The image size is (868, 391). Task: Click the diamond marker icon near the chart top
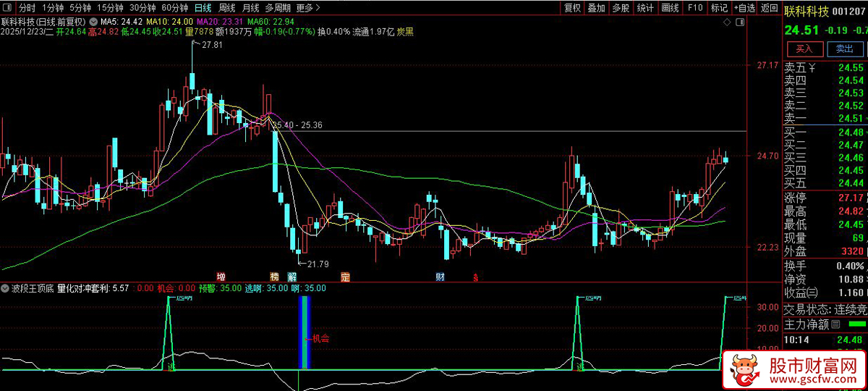click(x=728, y=22)
